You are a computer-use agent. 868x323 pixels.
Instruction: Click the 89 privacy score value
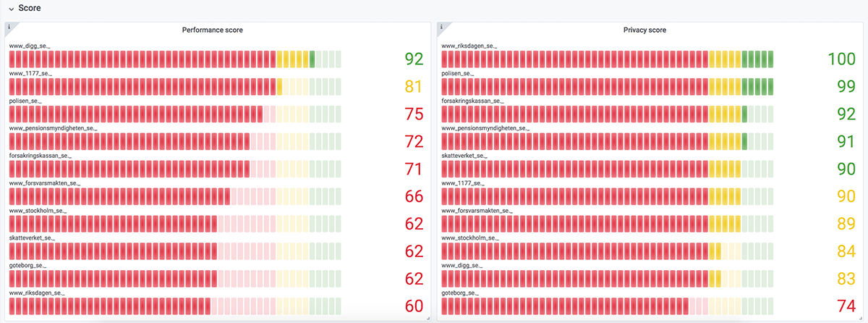point(846,224)
